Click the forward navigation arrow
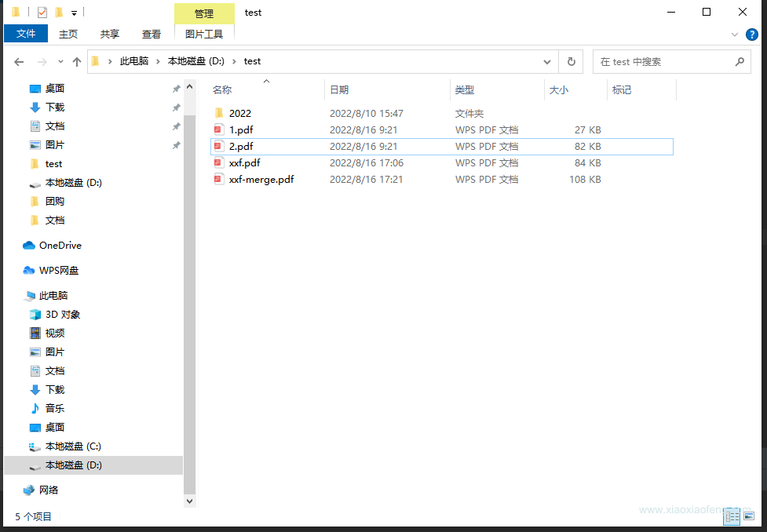Viewport: 767px width, 532px height. [42, 62]
